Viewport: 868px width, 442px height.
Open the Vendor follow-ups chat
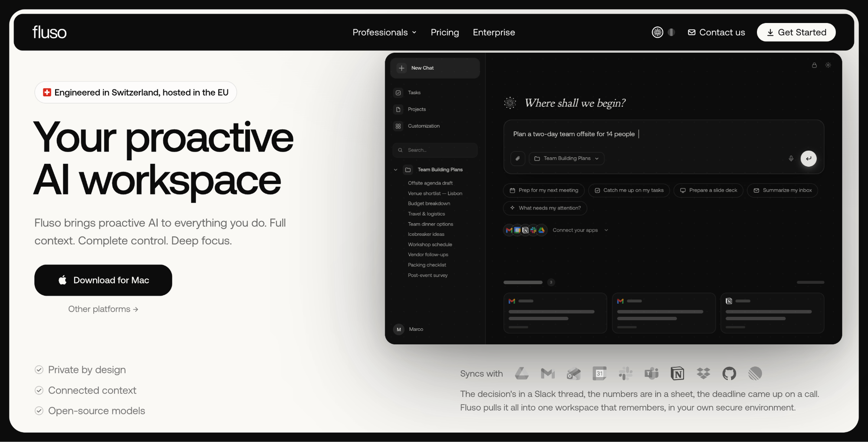(x=428, y=255)
